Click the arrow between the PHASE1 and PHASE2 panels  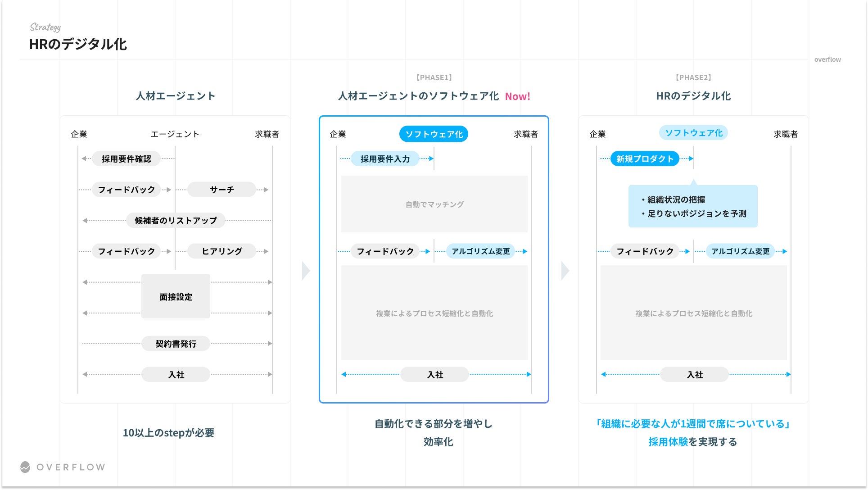[565, 271]
